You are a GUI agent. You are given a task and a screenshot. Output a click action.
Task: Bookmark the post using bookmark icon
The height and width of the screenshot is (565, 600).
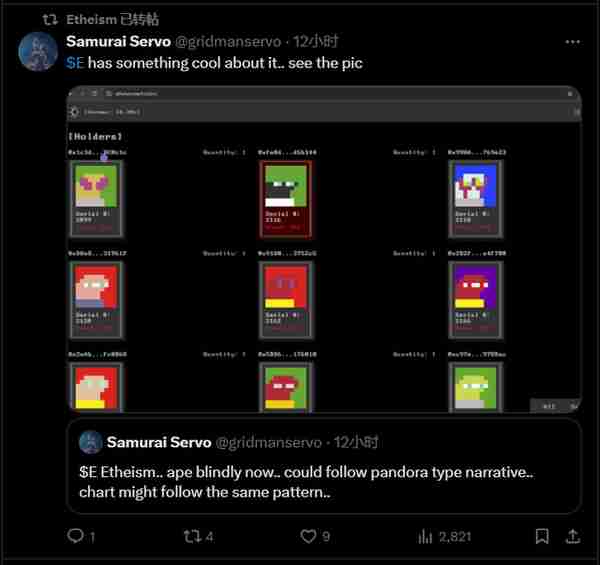tap(542, 536)
